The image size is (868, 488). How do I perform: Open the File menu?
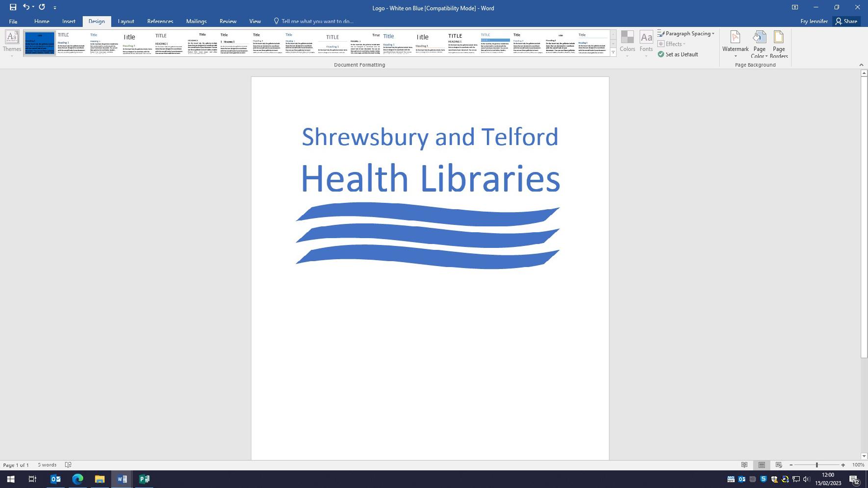pyautogui.click(x=13, y=21)
